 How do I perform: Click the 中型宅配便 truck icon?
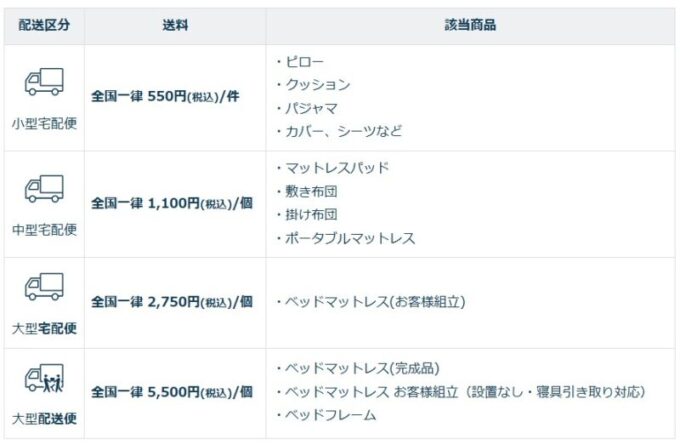44,189
